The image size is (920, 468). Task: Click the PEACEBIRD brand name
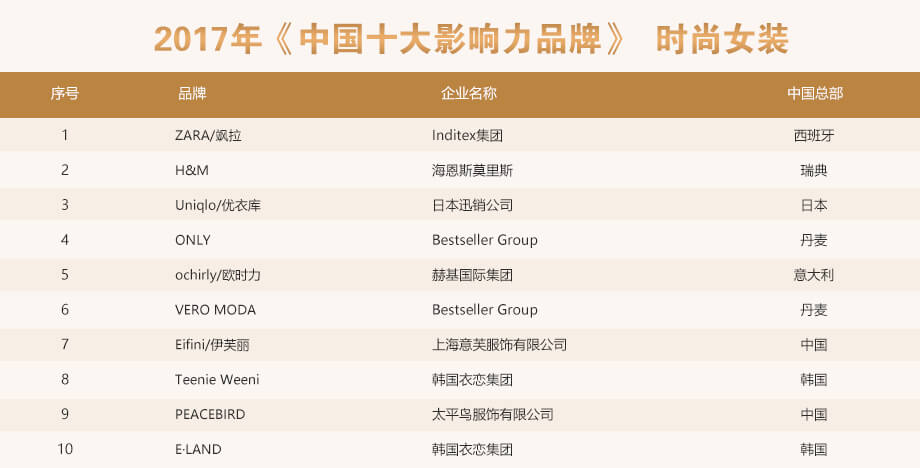coord(210,414)
